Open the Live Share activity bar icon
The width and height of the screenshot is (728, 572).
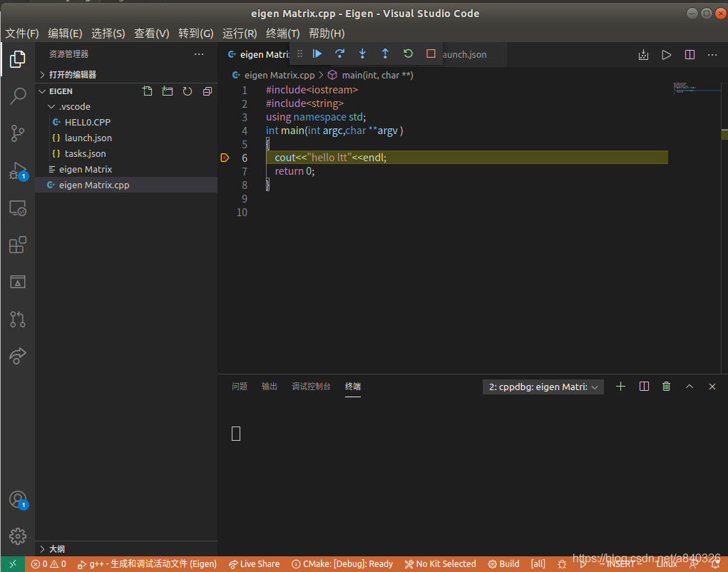[18, 356]
